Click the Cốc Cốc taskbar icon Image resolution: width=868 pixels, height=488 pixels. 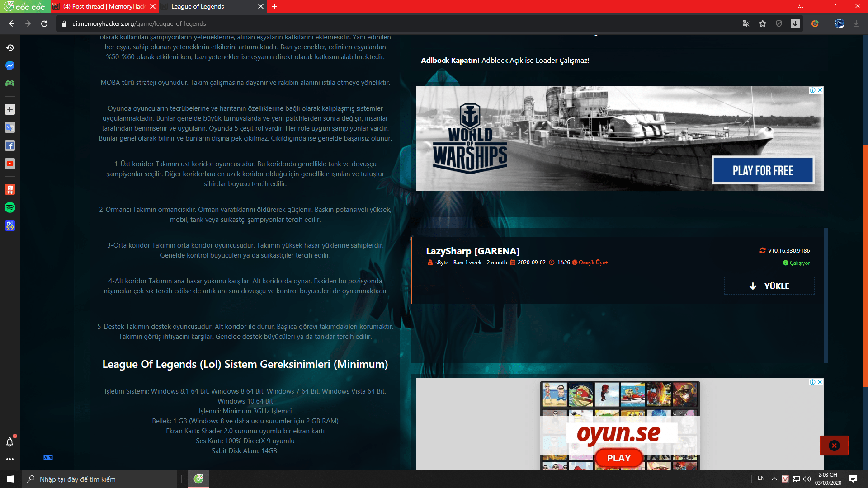coord(198,479)
